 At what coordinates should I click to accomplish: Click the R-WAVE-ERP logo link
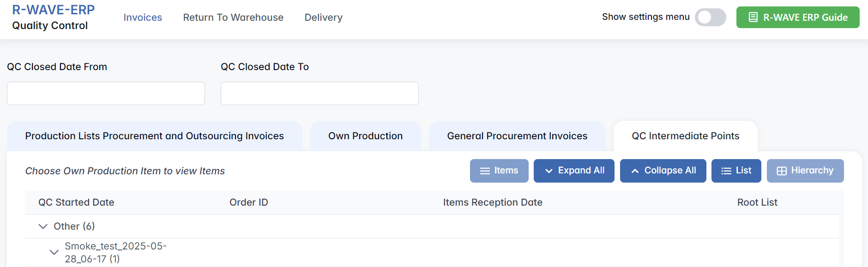pos(53,10)
